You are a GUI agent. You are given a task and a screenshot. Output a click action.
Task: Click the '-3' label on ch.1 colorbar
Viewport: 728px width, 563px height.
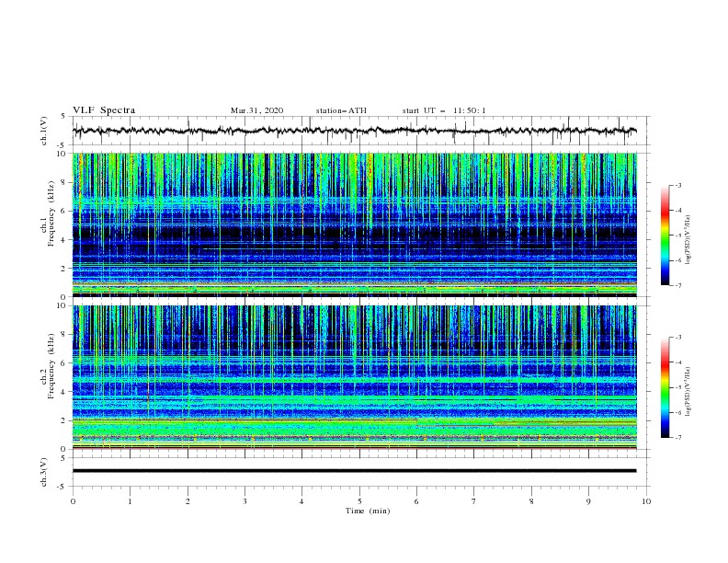(677, 185)
